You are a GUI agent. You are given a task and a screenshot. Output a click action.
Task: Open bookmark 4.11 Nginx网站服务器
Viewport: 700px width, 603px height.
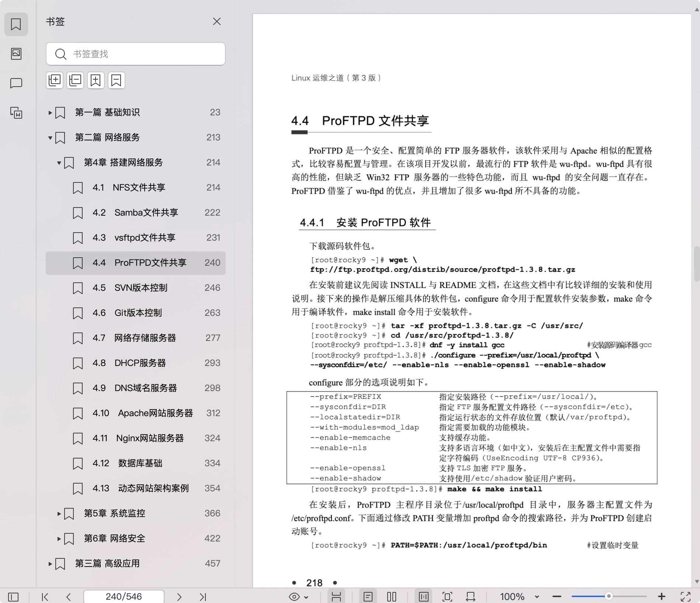pyautogui.click(x=136, y=438)
